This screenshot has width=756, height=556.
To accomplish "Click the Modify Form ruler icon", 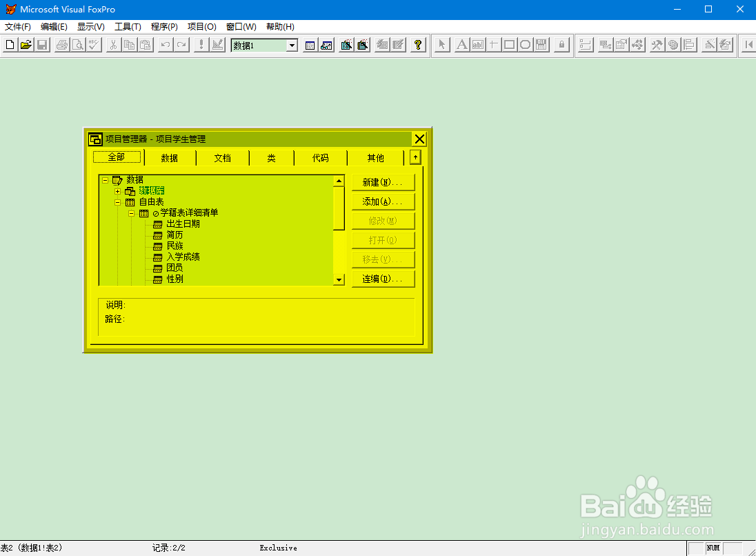I will (218, 46).
